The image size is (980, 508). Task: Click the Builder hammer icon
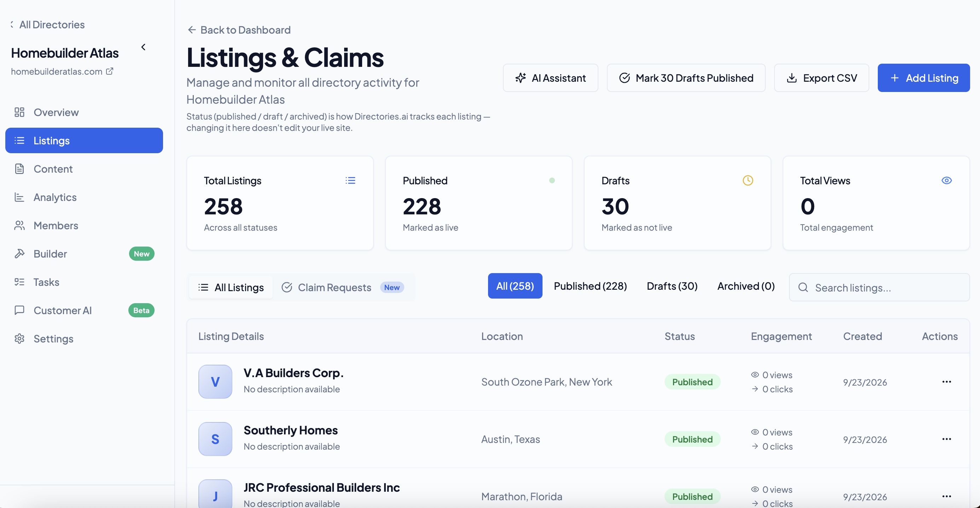coord(19,253)
